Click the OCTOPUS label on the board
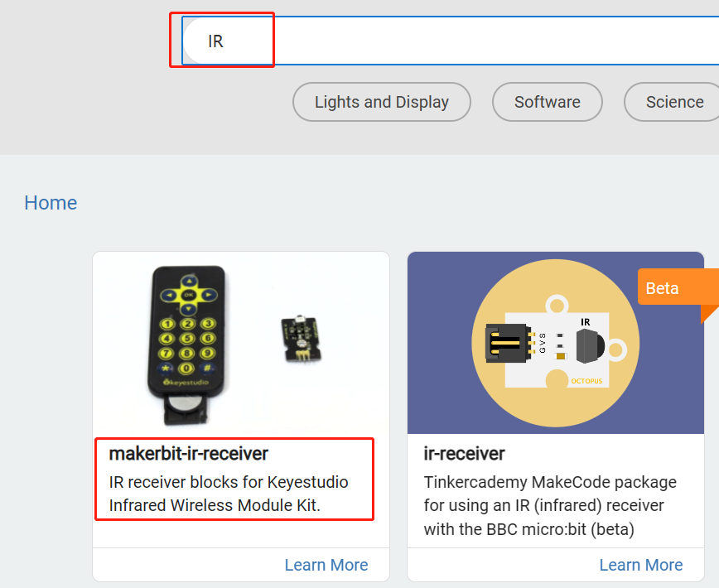719x588 pixels. [x=586, y=381]
